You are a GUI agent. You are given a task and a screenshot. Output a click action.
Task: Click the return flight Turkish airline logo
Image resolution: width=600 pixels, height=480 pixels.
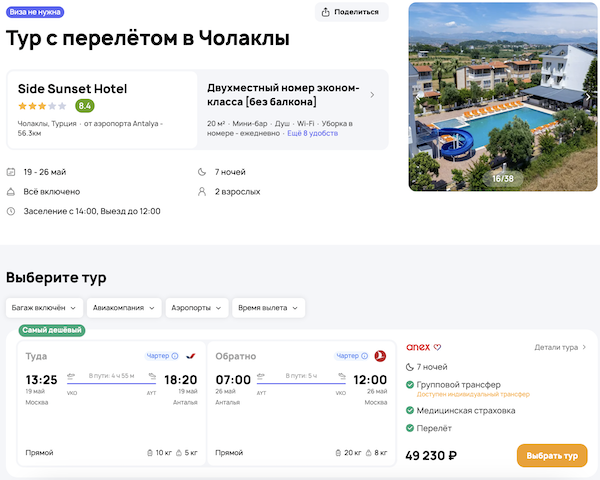click(380, 356)
